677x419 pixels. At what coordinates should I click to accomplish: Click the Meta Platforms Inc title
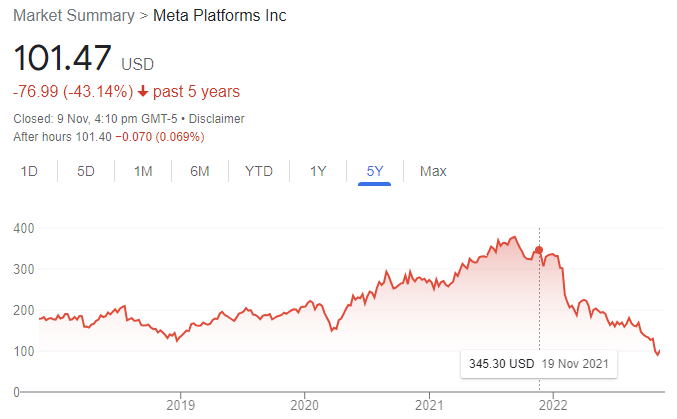tap(220, 16)
